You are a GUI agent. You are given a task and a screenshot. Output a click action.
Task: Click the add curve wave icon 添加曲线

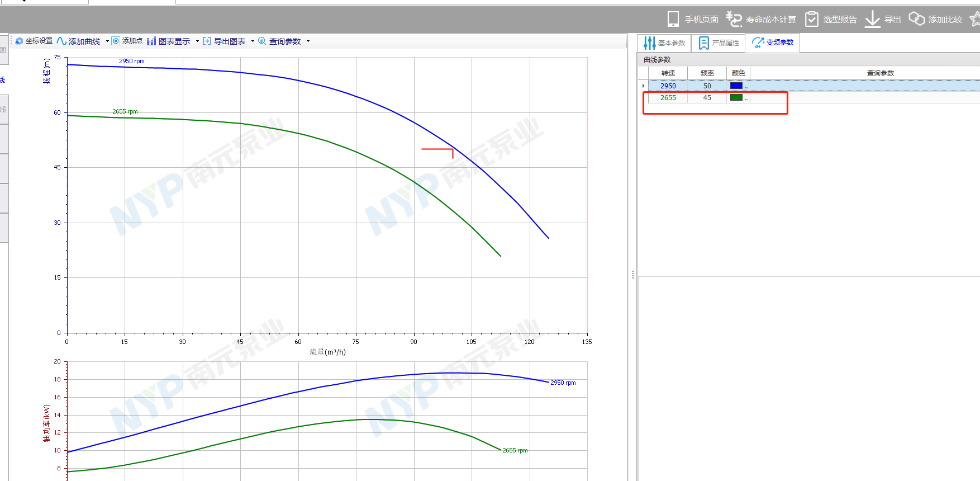[x=61, y=41]
